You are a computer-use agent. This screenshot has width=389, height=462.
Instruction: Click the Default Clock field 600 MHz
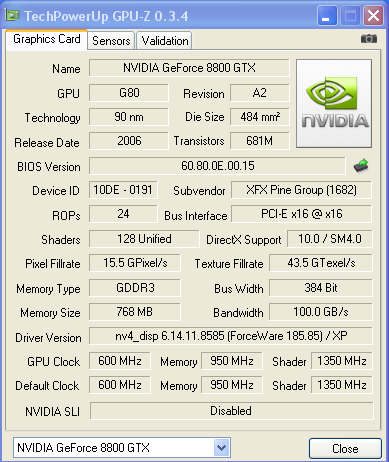point(120,385)
